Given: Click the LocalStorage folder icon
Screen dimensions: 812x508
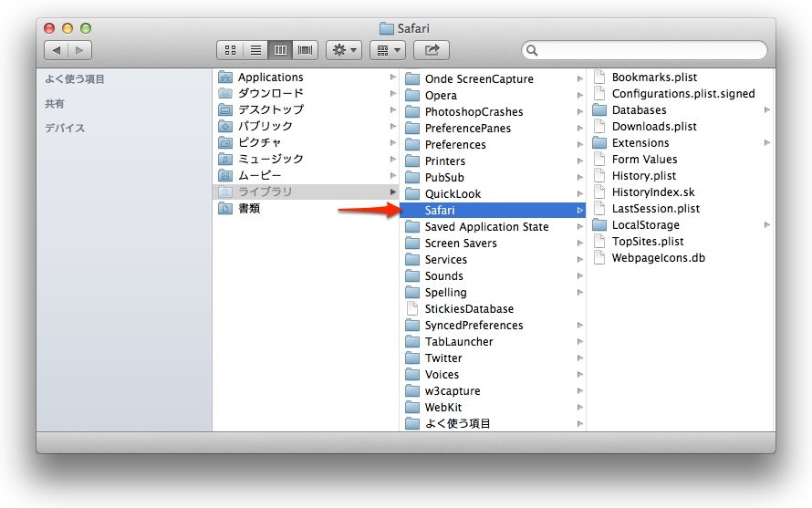Looking at the screenshot, I should [599, 224].
